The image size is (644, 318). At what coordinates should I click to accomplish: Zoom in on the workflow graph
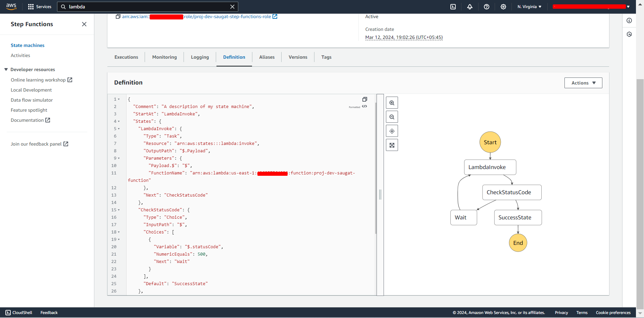[x=392, y=103]
